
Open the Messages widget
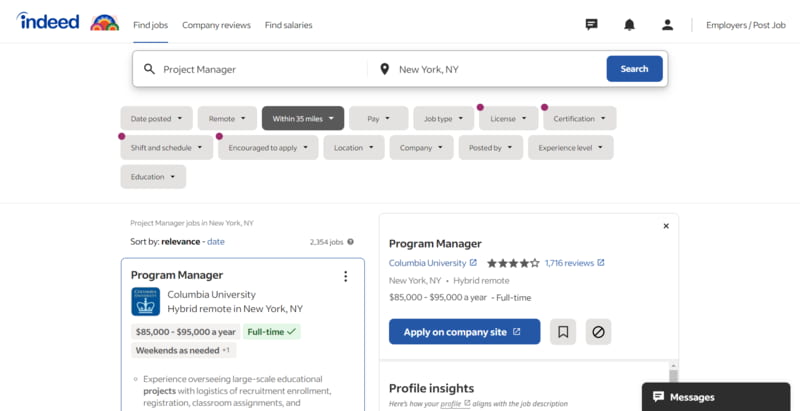click(x=716, y=397)
